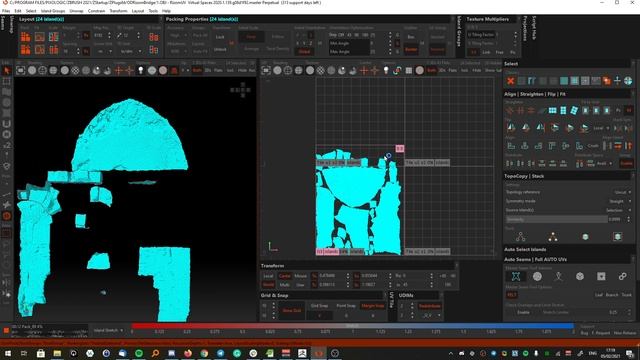Click the light bulb icon in UV viewport toolbar

point(386,71)
